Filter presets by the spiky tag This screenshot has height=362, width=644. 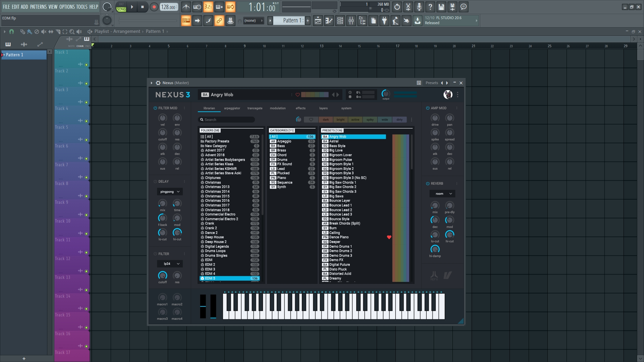(370, 120)
